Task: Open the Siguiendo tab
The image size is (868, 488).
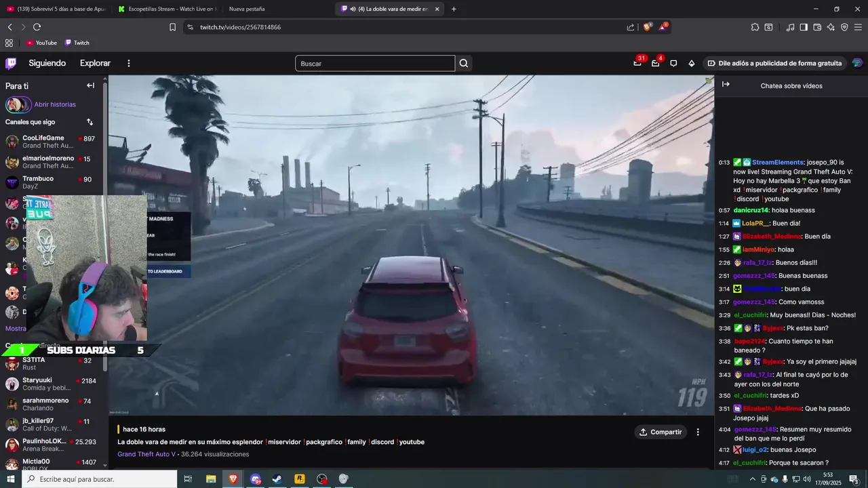Action: (47, 63)
